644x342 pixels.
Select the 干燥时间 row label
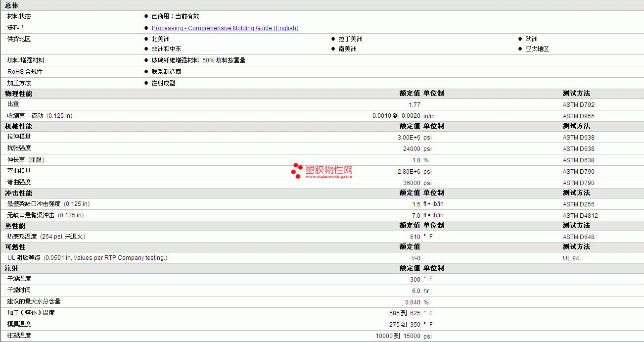[19, 290]
